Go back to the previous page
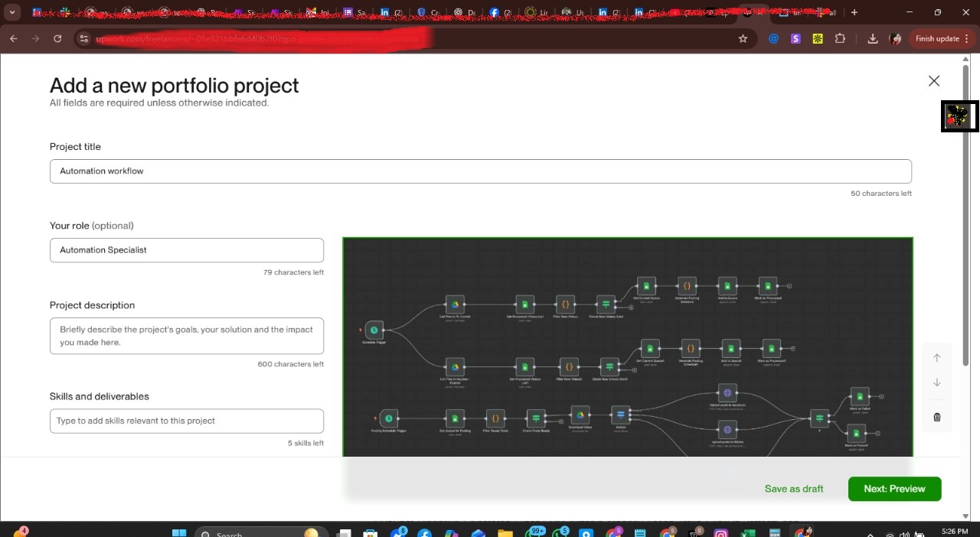 [x=14, y=39]
